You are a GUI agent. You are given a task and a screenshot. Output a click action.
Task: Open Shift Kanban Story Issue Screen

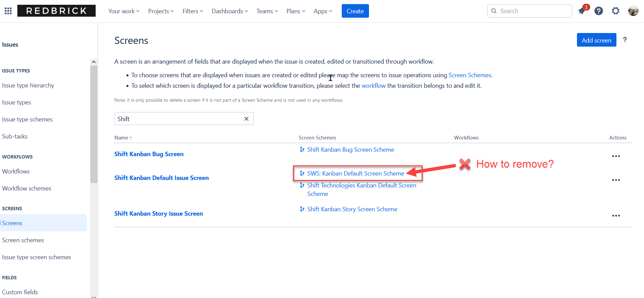point(159,214)
